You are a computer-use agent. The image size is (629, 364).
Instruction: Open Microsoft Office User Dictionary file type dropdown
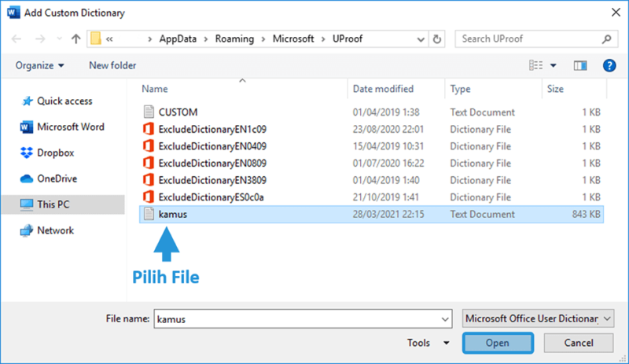[538, 318]
